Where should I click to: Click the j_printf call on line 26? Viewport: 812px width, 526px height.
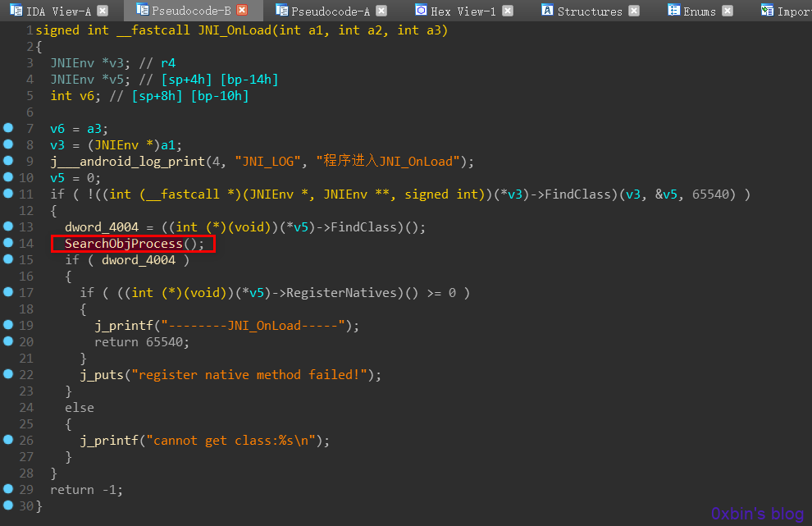pos(109,441)
